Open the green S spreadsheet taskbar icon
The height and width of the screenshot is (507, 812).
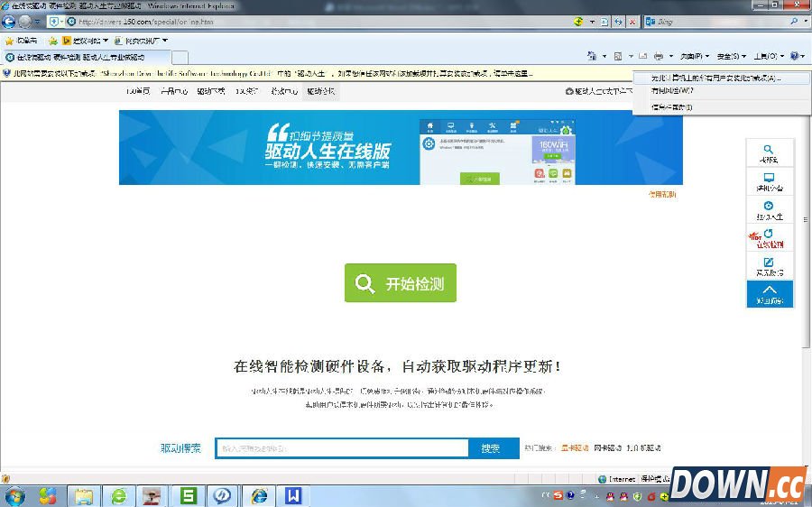coord(188,496)
